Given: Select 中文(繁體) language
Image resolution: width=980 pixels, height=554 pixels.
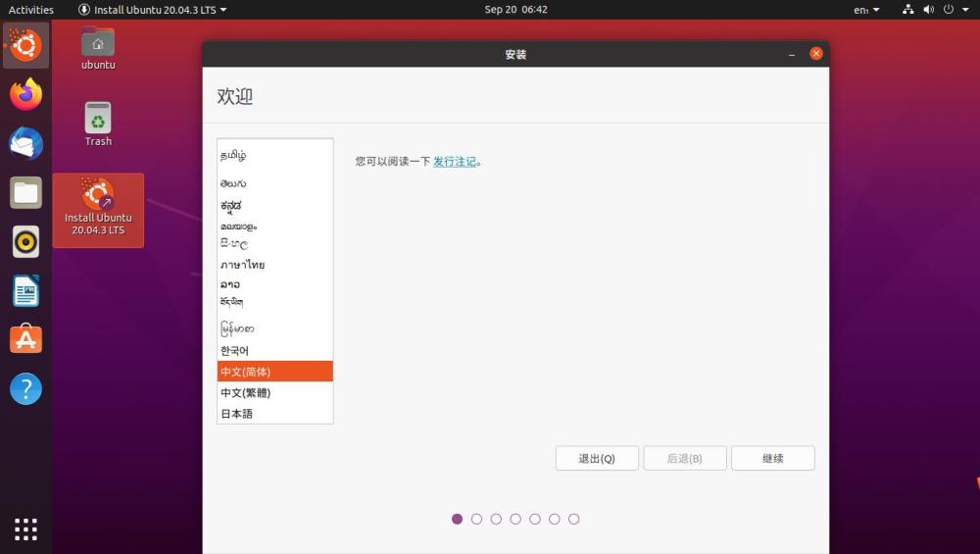Looking at the screenshot, I should [x=275, y=392].
